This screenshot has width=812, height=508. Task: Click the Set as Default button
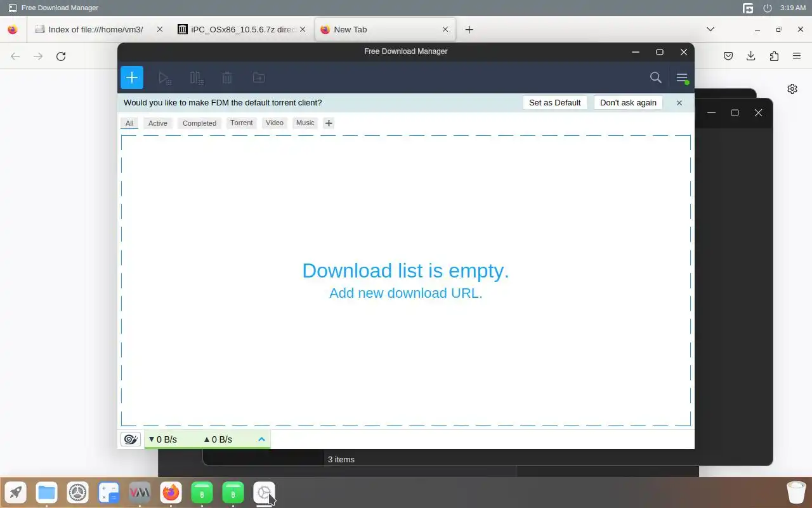coord(554,102)
